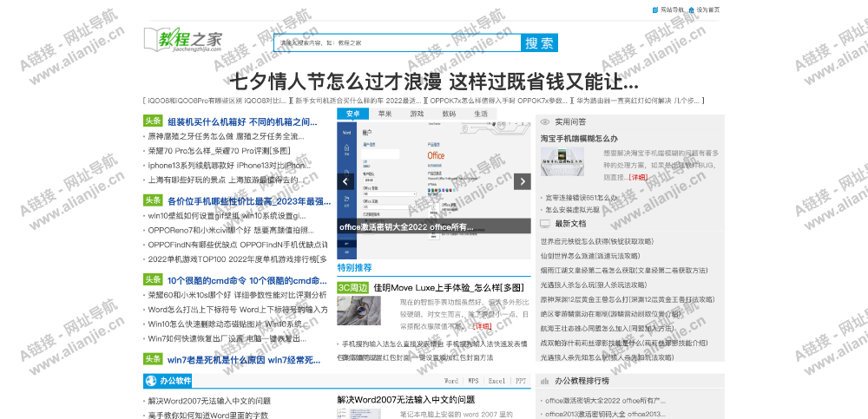
Task: Open iphone13系列续航哪款好 article
Action: point(229,165)
